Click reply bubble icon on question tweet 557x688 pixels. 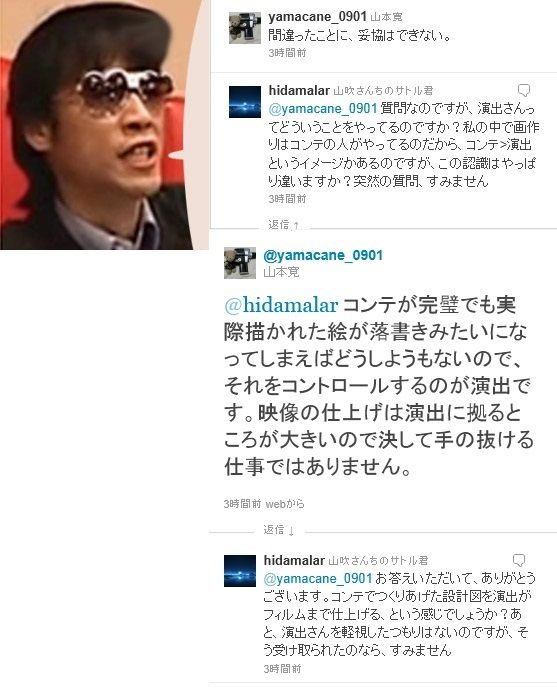point(523,90)
